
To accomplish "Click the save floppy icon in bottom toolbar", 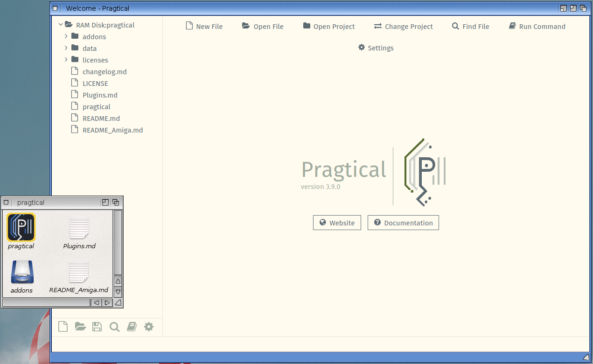I will [97, 327].
